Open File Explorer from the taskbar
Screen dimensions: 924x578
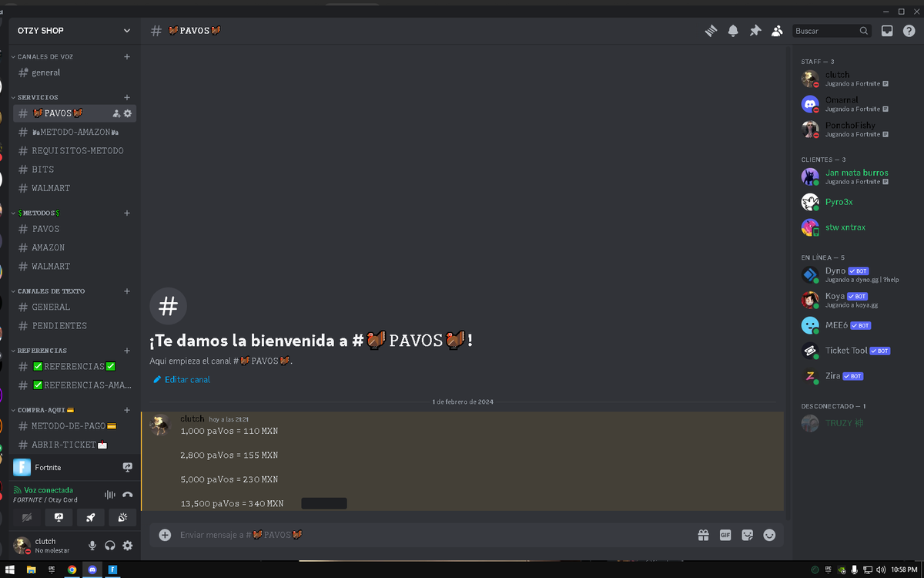(x=31, y=570)
